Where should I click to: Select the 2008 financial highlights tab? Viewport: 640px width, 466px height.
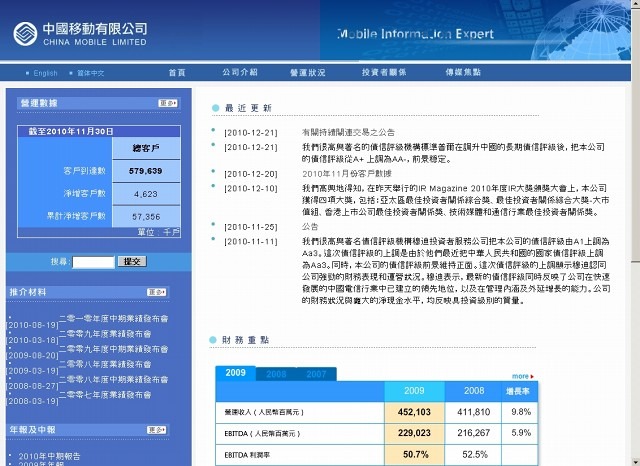pos(276,374)
